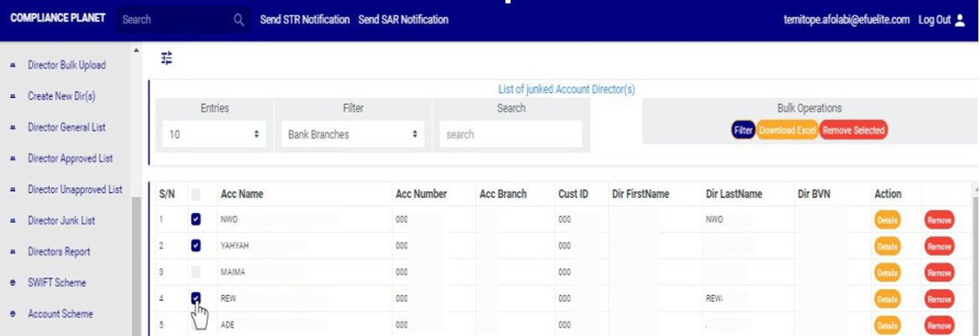980x336 pixels.
Task: Open Director Junk List in sidebar
Action: coord(61,221)
